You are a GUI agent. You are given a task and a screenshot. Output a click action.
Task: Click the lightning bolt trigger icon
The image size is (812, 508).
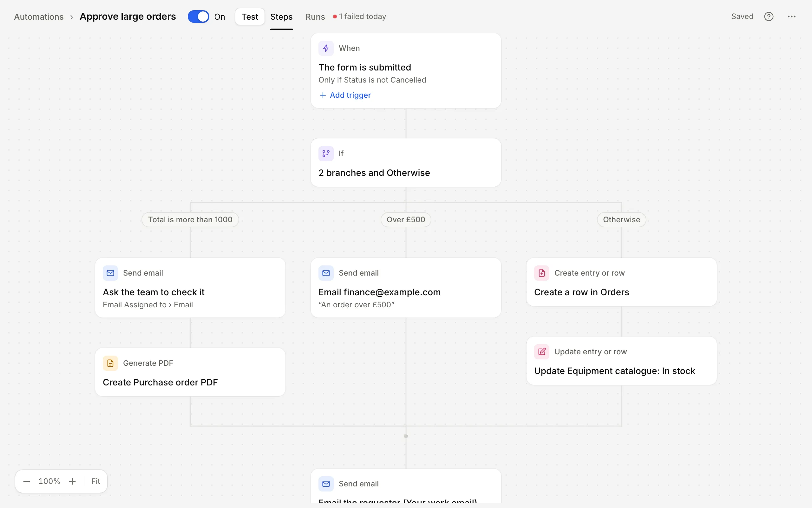tap(326, 48)
